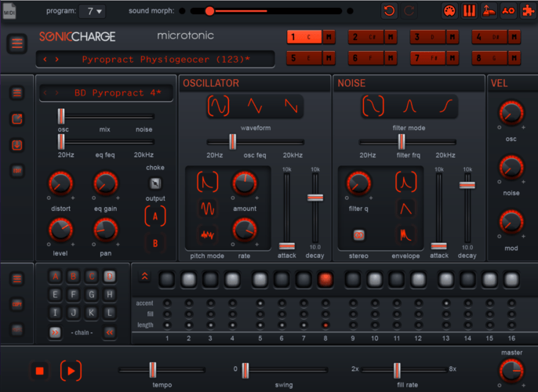The width and height of the screenshot is (538, 392).
Task: Select output A
Action: pyautogui.click(x=155, y=216)
